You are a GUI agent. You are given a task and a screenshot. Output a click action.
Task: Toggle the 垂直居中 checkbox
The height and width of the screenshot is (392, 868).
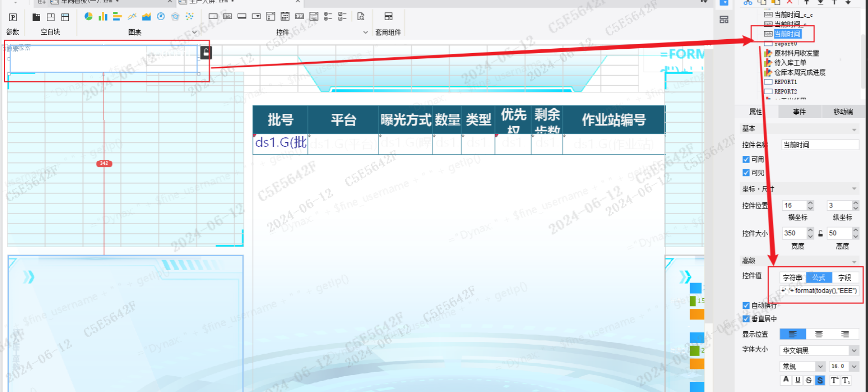click(x=746, y=318)
